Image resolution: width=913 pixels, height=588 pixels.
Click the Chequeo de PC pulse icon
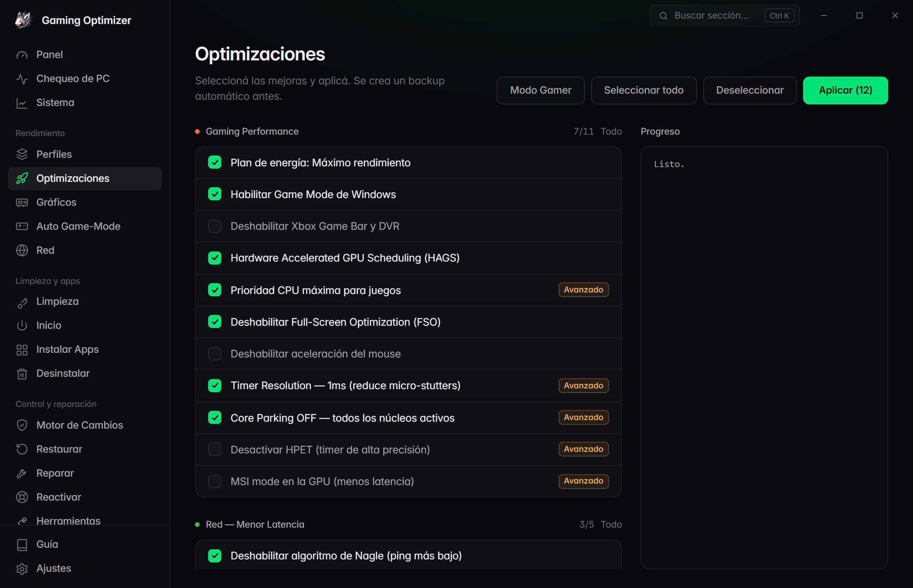(x=22, y=79)
